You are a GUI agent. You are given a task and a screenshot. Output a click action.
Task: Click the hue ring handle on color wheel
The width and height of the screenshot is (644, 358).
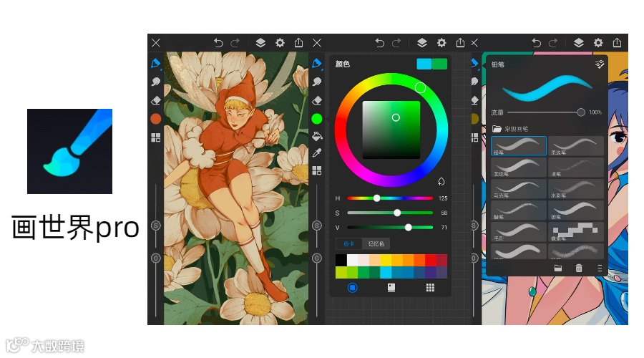[420, 87]
